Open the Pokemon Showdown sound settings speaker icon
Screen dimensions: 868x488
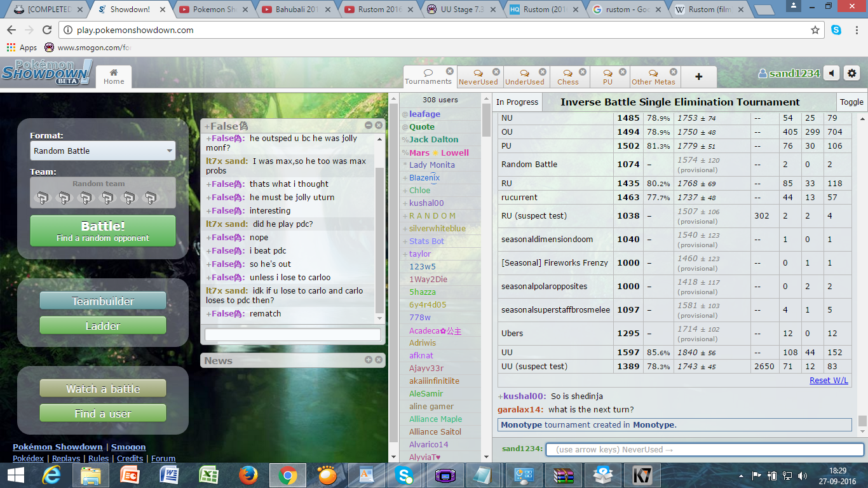(832, 73)
